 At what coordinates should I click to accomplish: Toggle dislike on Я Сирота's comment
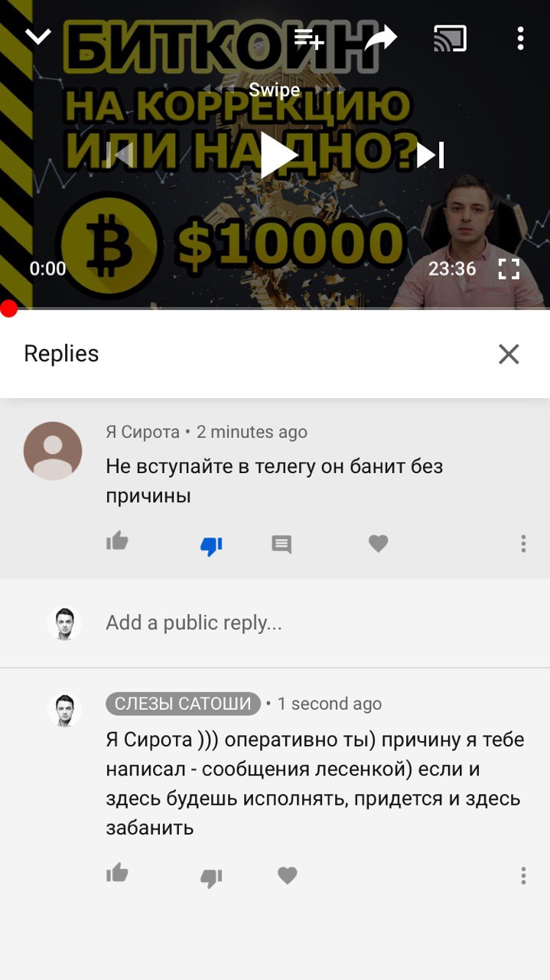(x=211, y=546)
